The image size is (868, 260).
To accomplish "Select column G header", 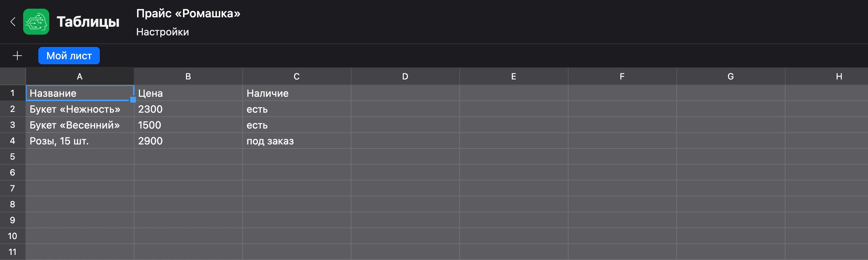I will pos(731,76).
